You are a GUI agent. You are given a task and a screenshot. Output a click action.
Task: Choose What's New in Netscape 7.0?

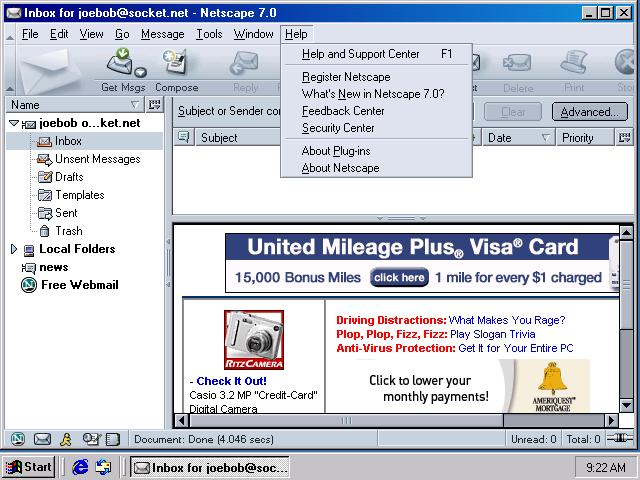pyautogui.click(x=376, y=94)
